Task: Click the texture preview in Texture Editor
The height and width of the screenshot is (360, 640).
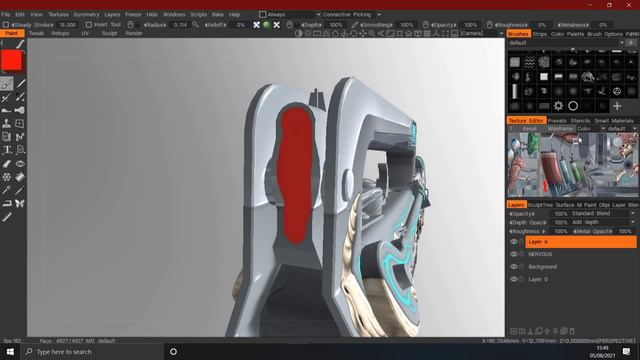Action: point(572,165)
